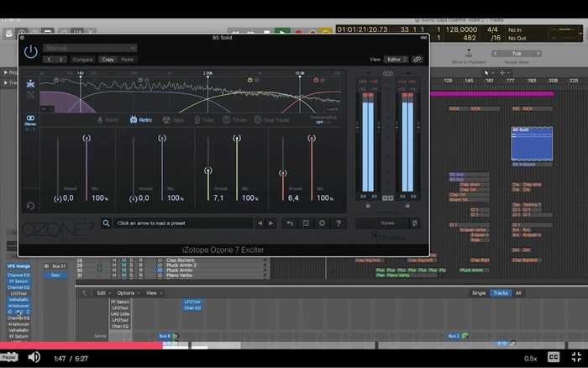Click the green Play button in Logic's transport
The image size is (588, 368).
[282, 32]
